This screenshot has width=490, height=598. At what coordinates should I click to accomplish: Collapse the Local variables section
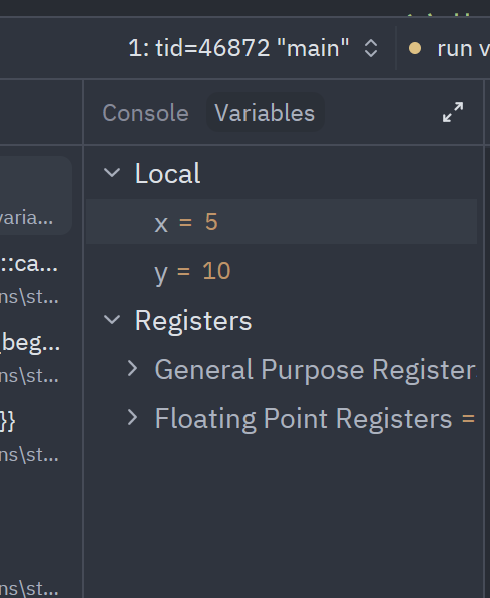(112, 173)
